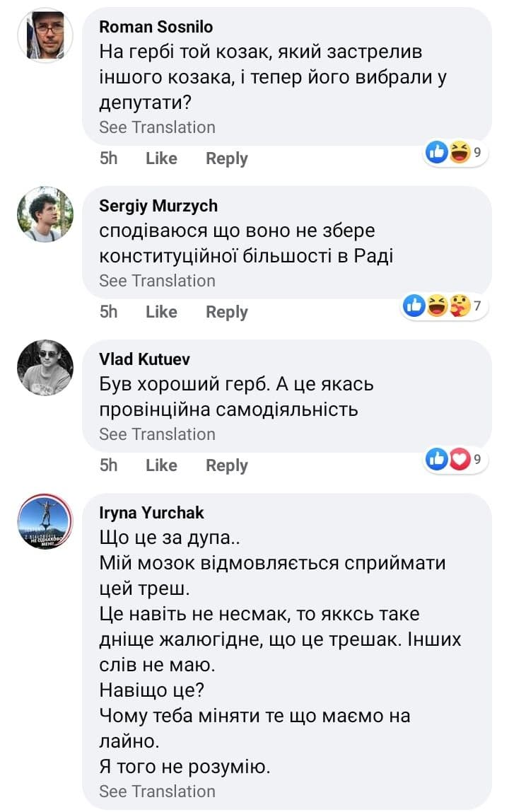Like Sergiy Murzych's comment
The height and width of the screenshot is (812, 509).
click(161, 312)
